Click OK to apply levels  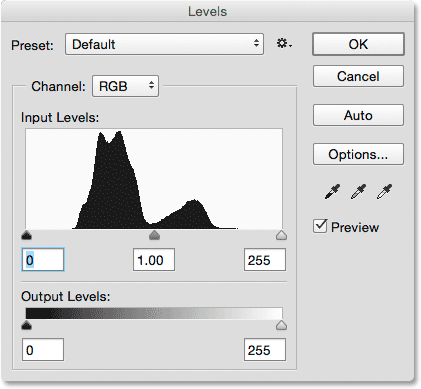pos(358,44)
